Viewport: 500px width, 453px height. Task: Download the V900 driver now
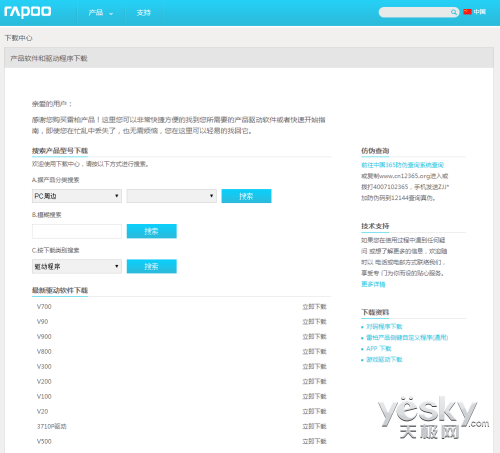(314, 337)
